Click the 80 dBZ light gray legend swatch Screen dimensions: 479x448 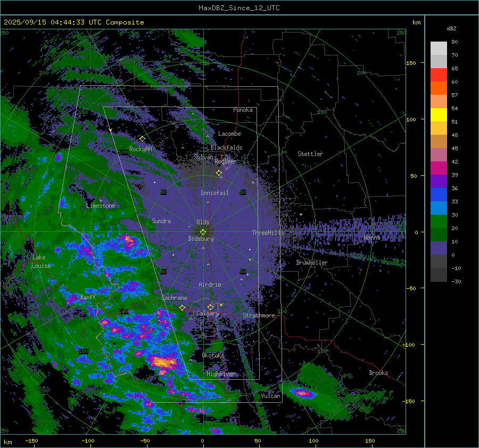[x=439, y=48]
